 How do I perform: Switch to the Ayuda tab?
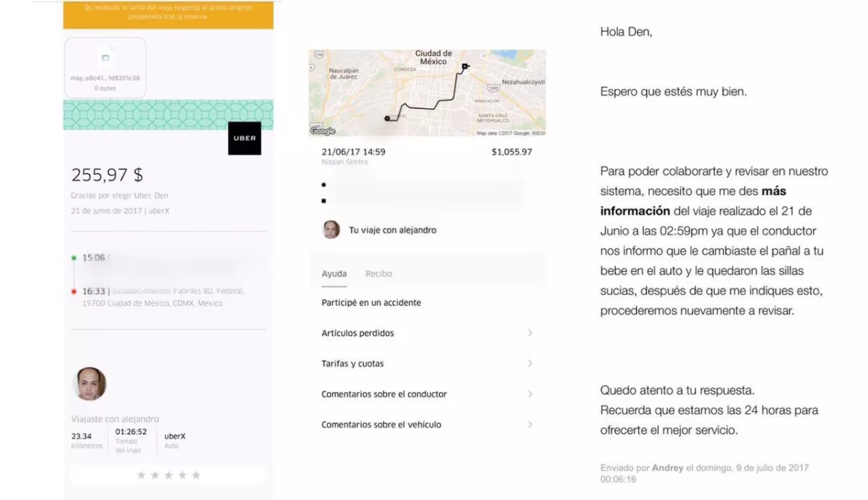(334, 274)
